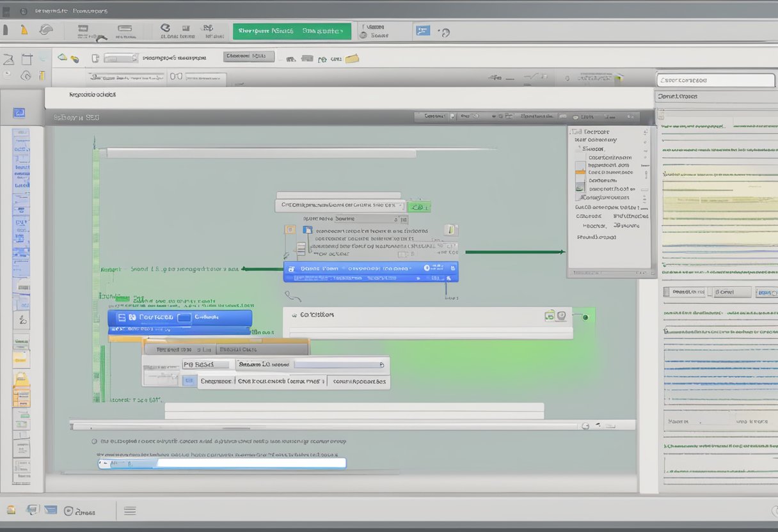Click the orange lock icon in left sidebar
The width and height of the screenshot is (778, 532).
(21, 379)
